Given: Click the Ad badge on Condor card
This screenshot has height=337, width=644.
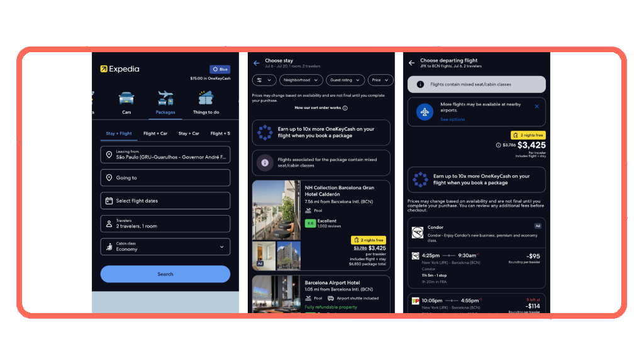Looking at the screenshot, I should (x=538, y=226).
